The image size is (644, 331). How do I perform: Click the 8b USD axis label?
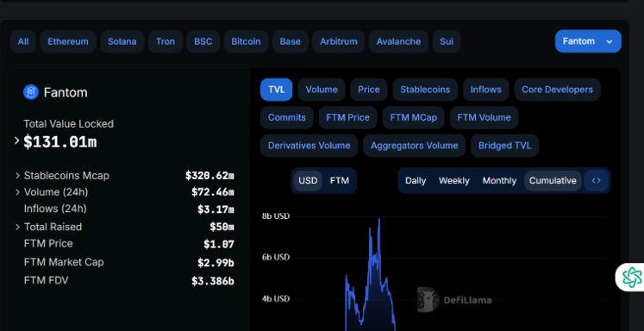coord(276,216)
